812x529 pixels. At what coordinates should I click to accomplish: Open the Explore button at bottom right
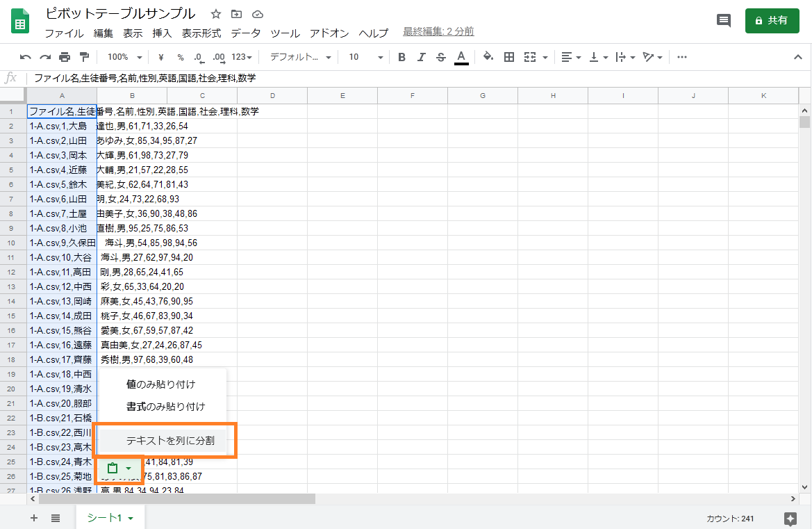pos(790,519)
